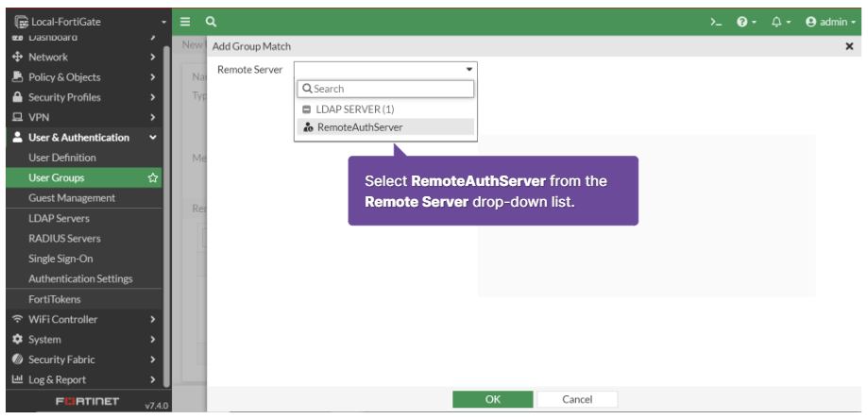Click the Policy & Objects icon
Viewport: 868px width, 419px height.
(17, 76)
